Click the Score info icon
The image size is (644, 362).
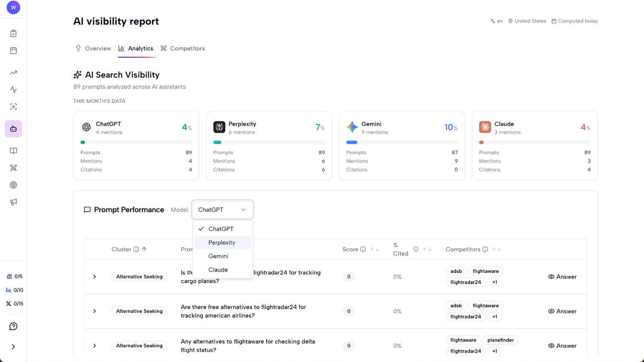(363, 249)
